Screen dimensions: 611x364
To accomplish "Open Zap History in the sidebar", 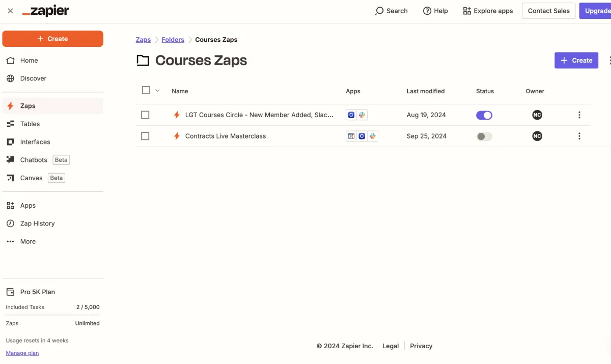I will [53, 223].
